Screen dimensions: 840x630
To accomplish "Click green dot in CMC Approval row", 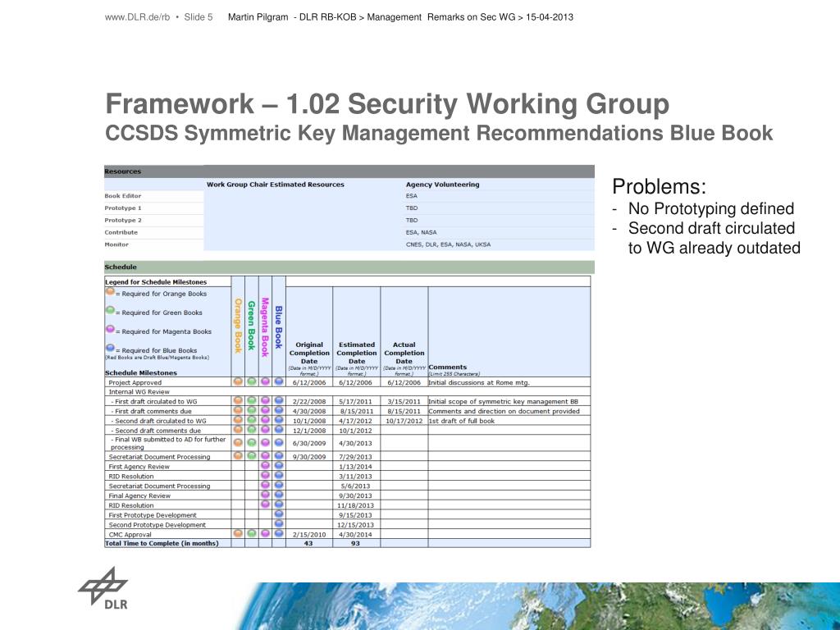I will tap(251, 533).
